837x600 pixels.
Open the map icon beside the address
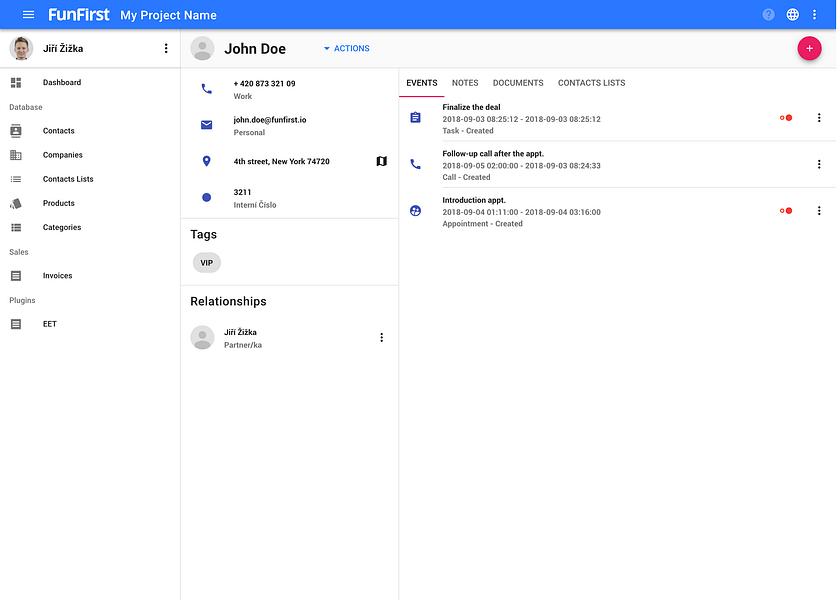coord(381,161)
